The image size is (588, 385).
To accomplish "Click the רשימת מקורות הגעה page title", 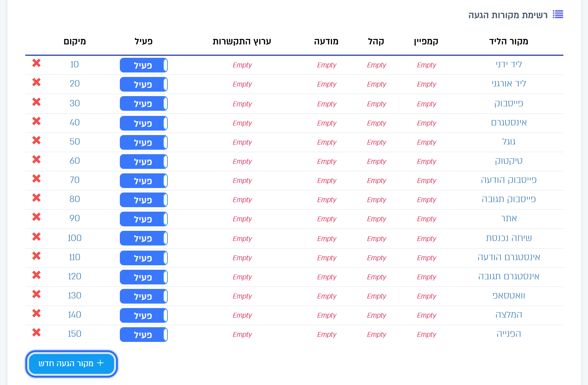I will click(508, 15).
